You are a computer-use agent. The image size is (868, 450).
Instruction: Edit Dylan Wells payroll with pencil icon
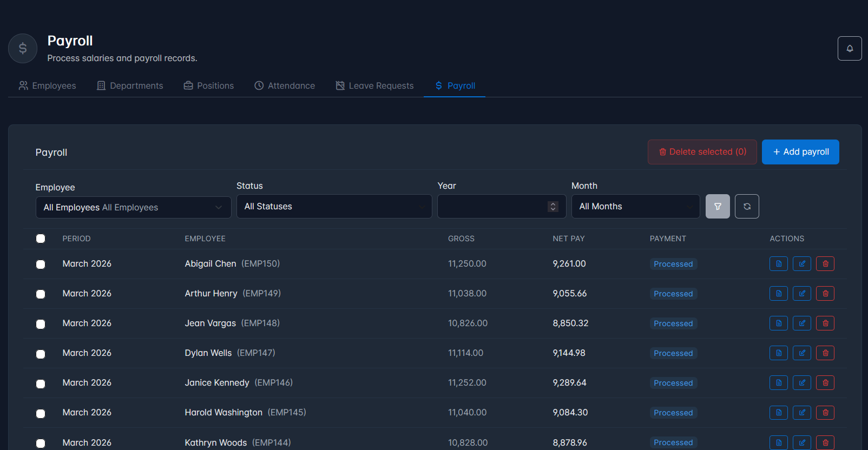click(802, 353)
